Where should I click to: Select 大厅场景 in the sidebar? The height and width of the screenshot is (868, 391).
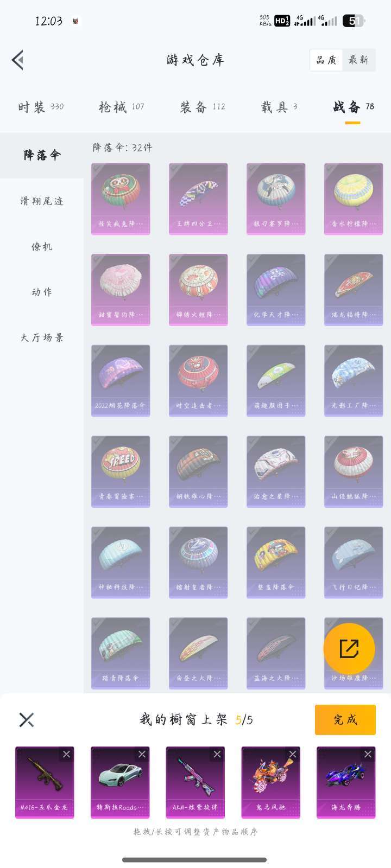click(x=42, y=338)
